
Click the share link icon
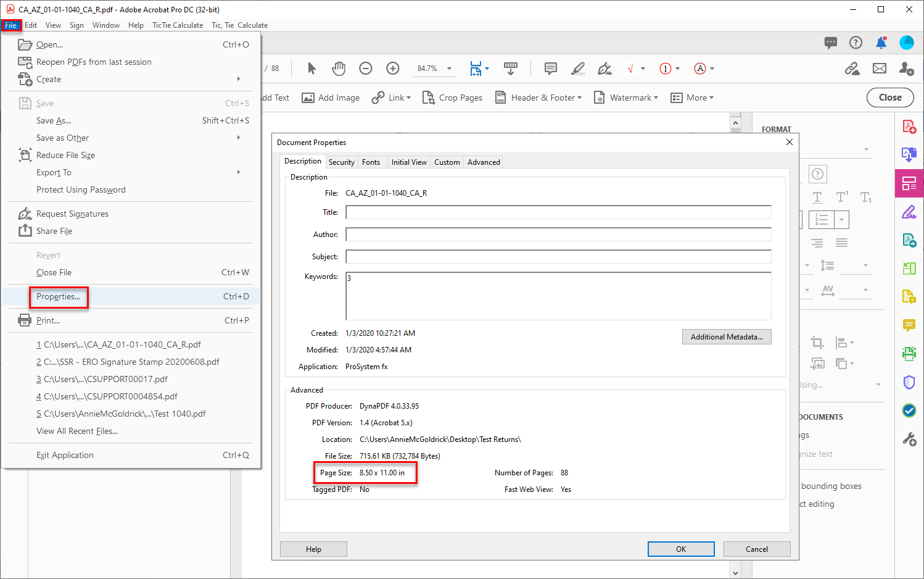point(852,69)
